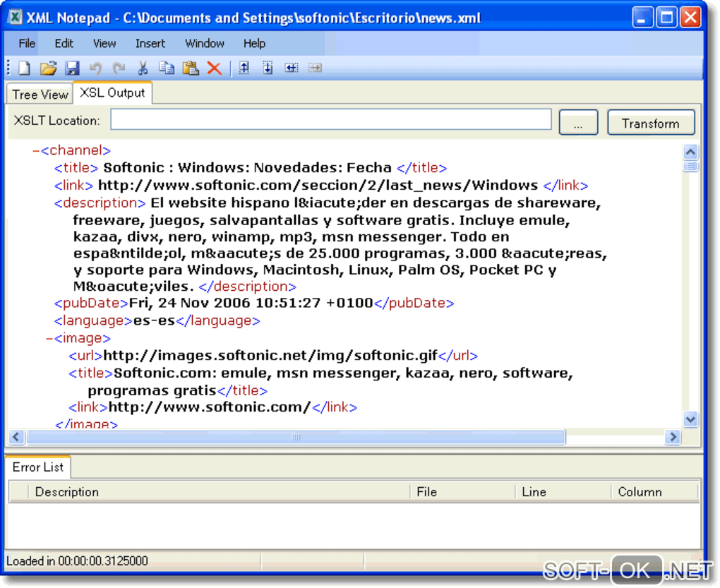Collapse the channel element
720x588 pixels.
[x=35, y=151]
